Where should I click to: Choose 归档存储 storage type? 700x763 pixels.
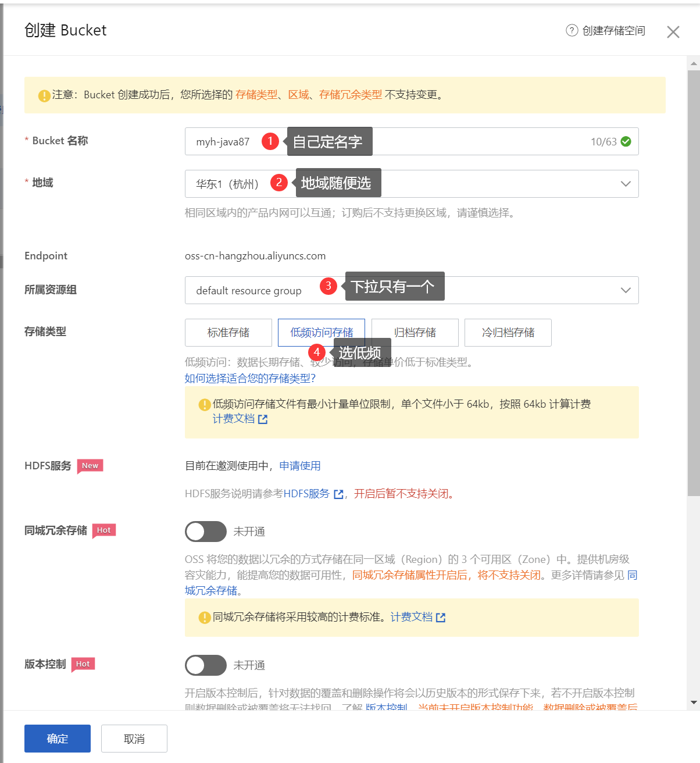coord(415,333)
